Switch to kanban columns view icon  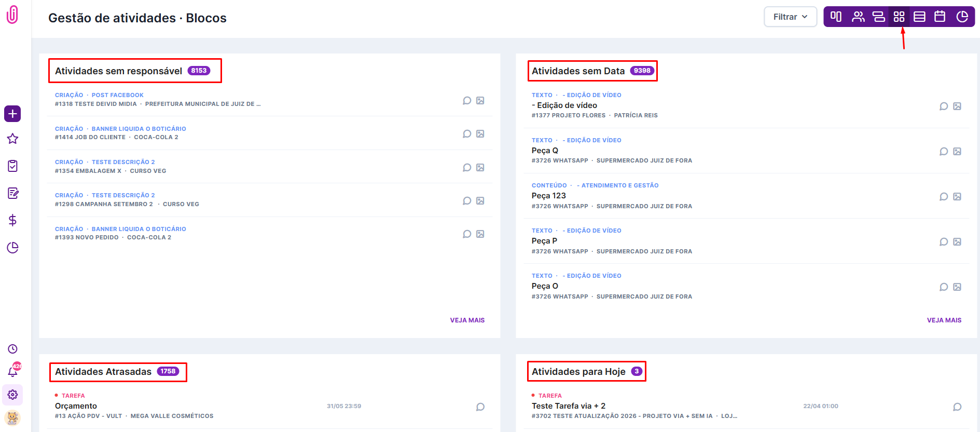pos(836,17)
